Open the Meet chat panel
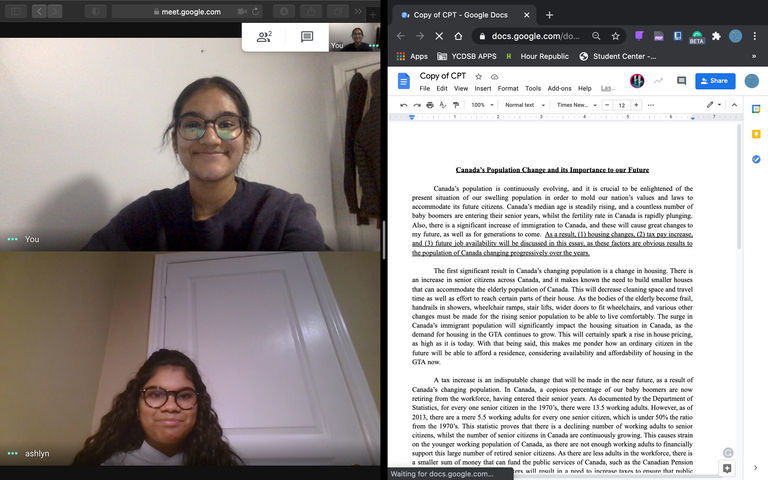Screen dimensions: 768x480 (x=307, y=37)
